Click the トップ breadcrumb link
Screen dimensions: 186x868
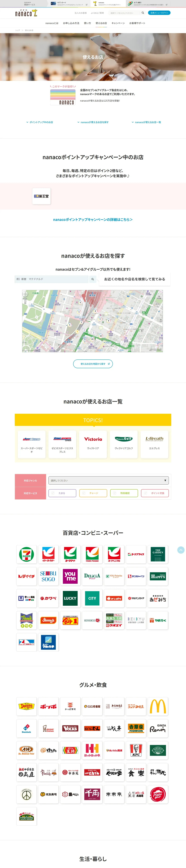pos(18,30)
